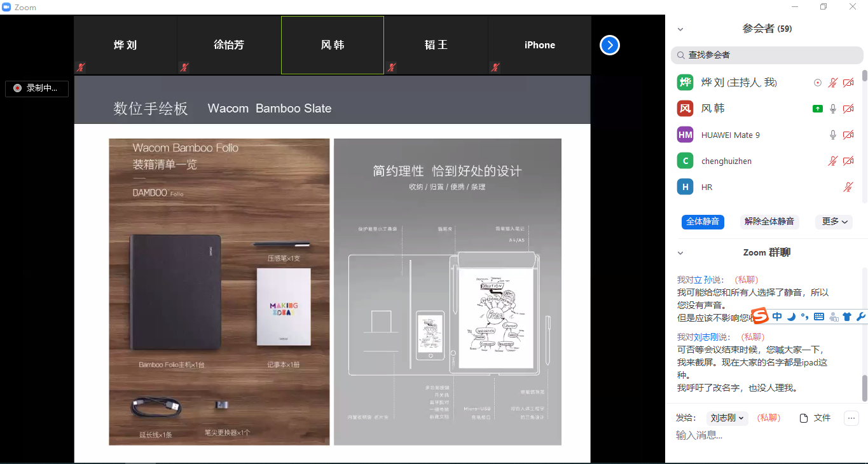868x464 pixels.
Task: Click the green screen-share icon beside 风韩
Action: [x=818, y=109]
